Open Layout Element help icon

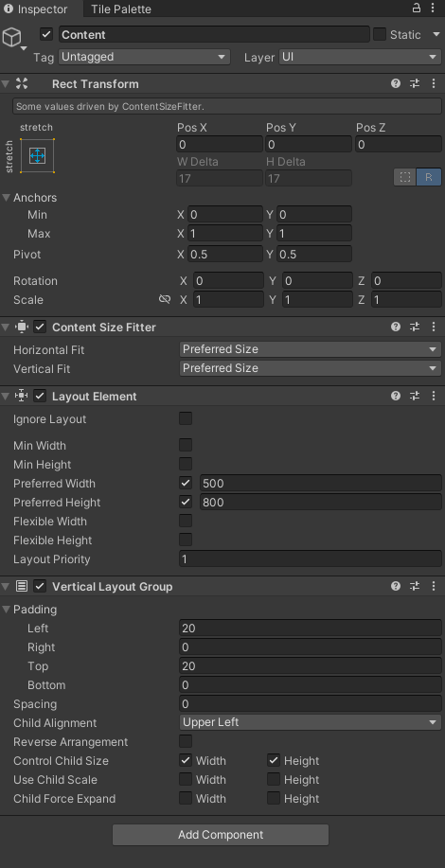point(396,396)
